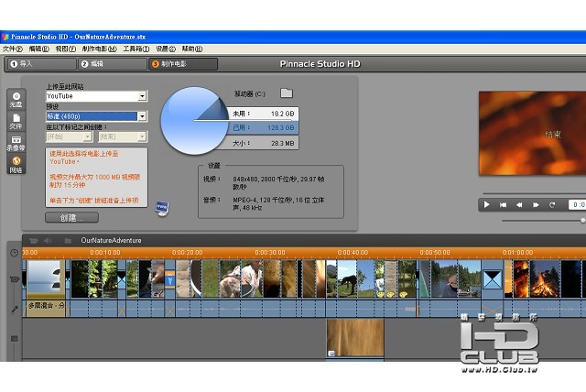Click the 0:00:30.00 mark on timescale
The height and width of the screenshot is (392, 586).
(x=270, y=253)
